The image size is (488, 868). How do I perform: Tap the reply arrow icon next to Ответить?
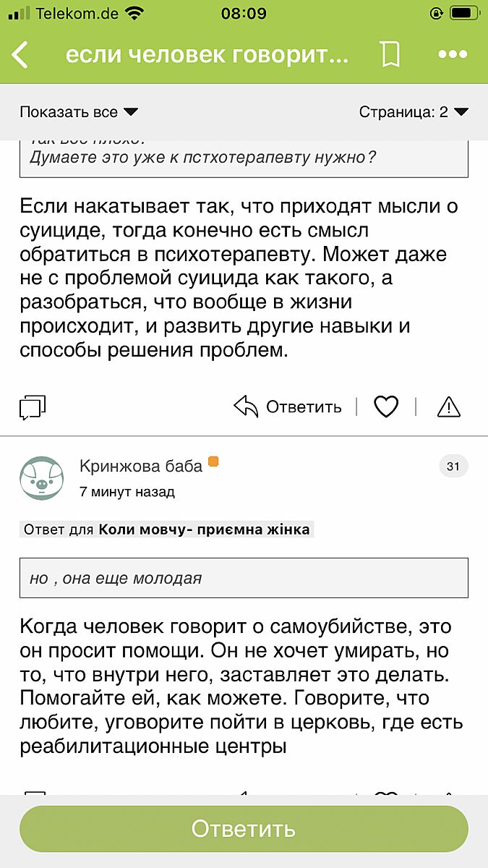247,407
